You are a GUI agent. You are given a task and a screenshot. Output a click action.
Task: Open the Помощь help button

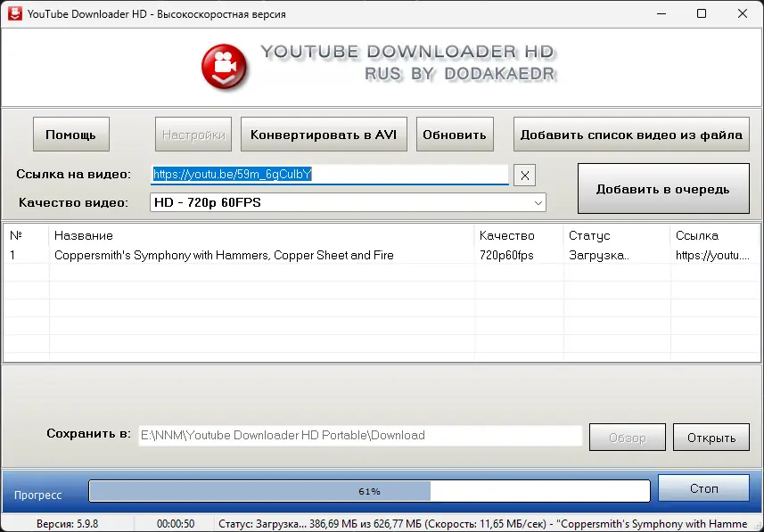point(71,135)
